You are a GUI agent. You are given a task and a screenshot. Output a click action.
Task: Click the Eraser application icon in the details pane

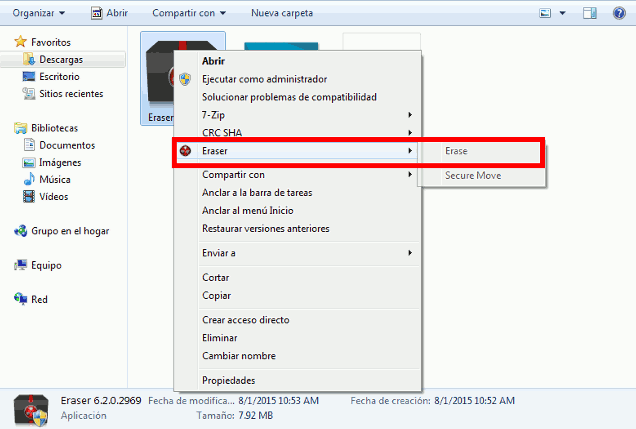tap(31, 410)
